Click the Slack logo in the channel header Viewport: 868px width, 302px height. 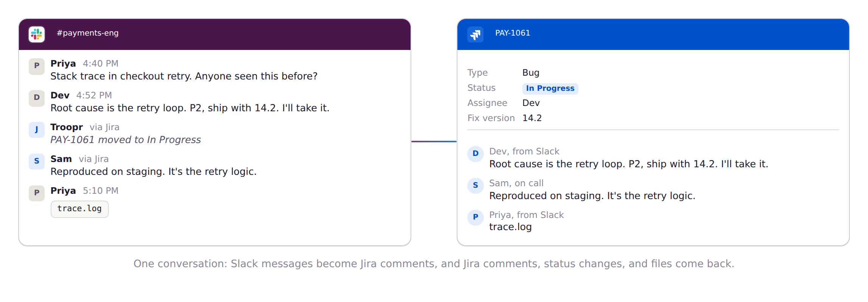tap(37, 34)
